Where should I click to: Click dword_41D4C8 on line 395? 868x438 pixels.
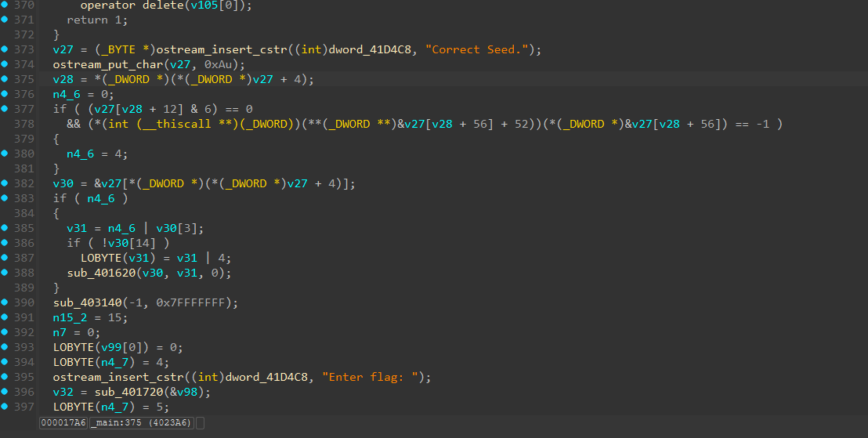point(267,377)
